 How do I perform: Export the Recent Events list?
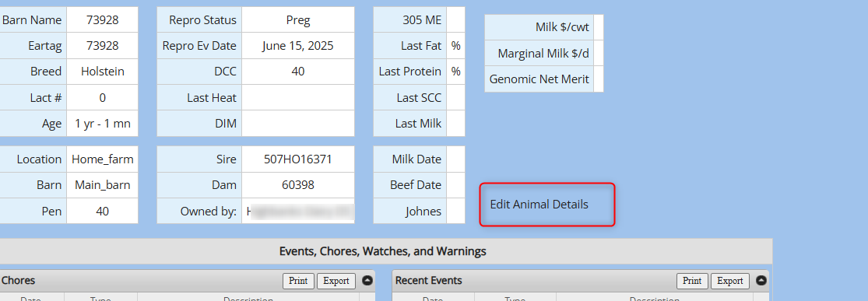pos(730,281)
